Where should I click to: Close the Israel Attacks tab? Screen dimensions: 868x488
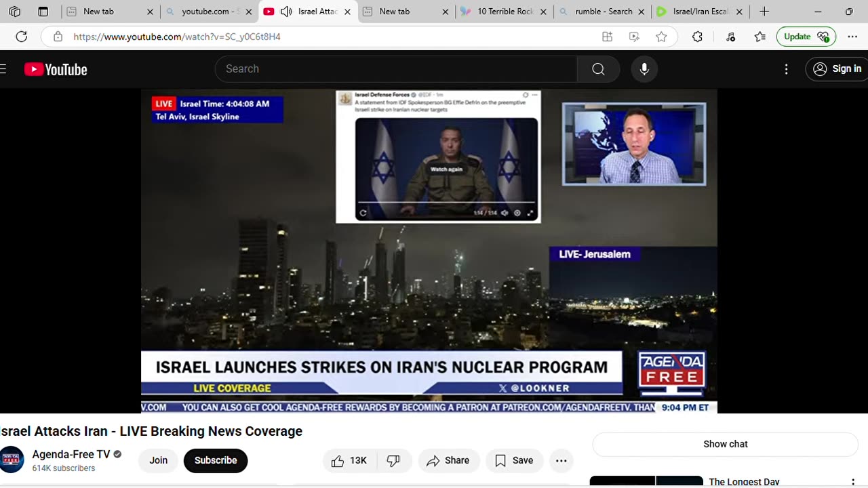(347, 12)
